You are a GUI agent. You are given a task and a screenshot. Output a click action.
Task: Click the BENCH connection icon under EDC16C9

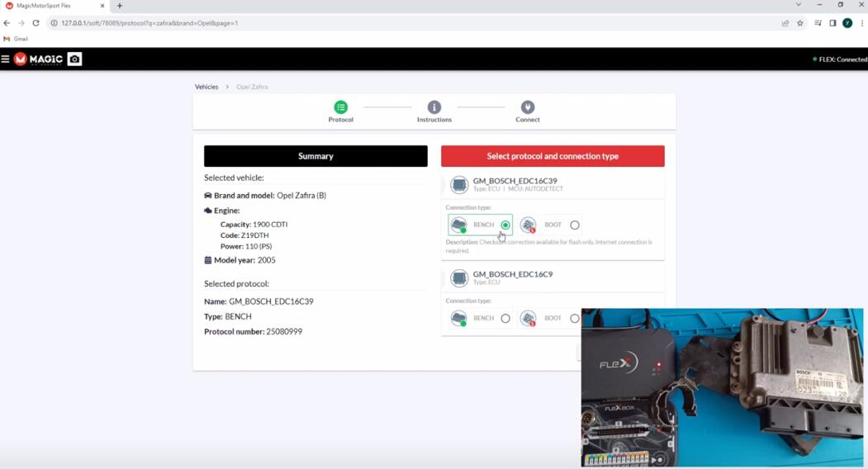pos(459,319)
